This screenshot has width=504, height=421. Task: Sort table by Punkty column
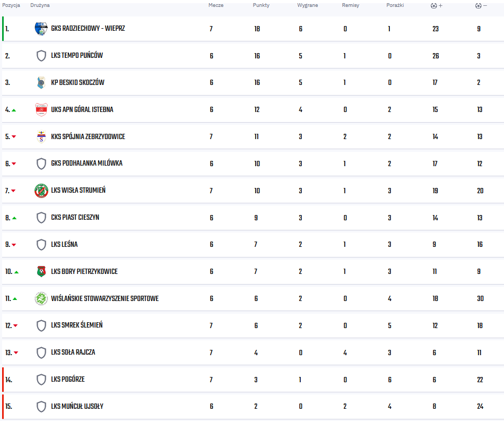point(261,5)
